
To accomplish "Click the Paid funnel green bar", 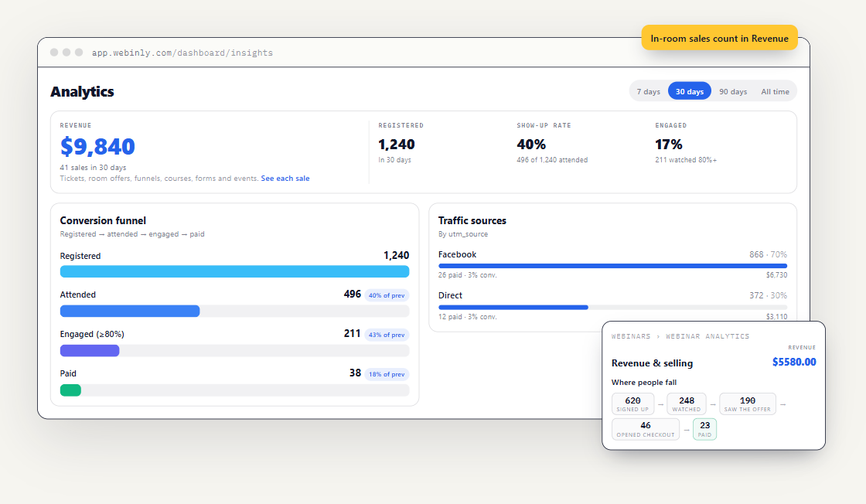I will pyautogui.click(x=70, y=390).
